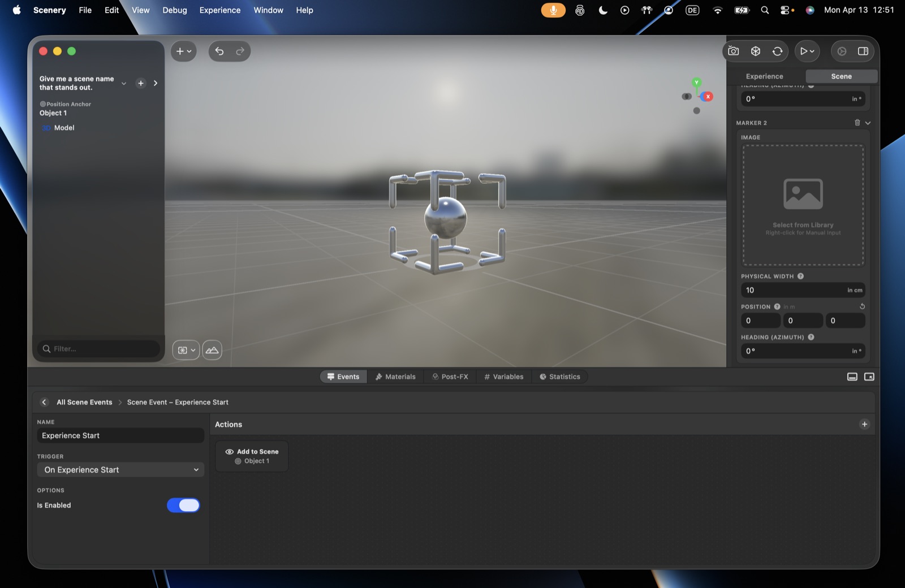Open the add object plus dropdown
The height and width of the screenshot is (588, 905).
(184, 51)
